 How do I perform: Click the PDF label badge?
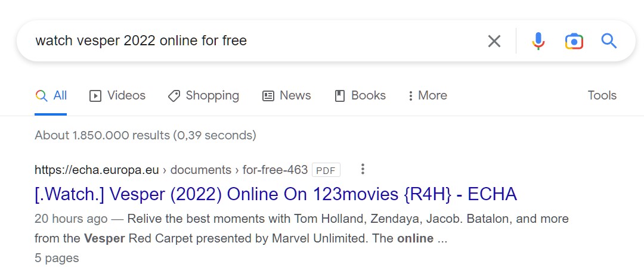pos(326,170)
